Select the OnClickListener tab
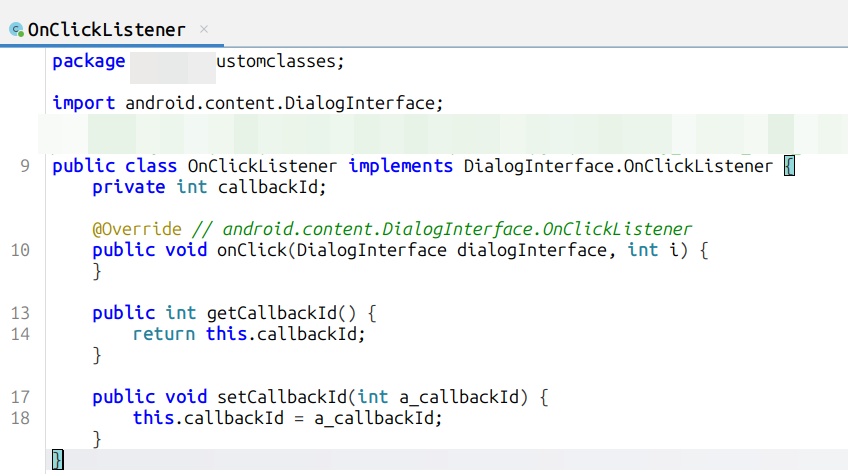Viewport: 848px width, 474px height. coord(111,30)
